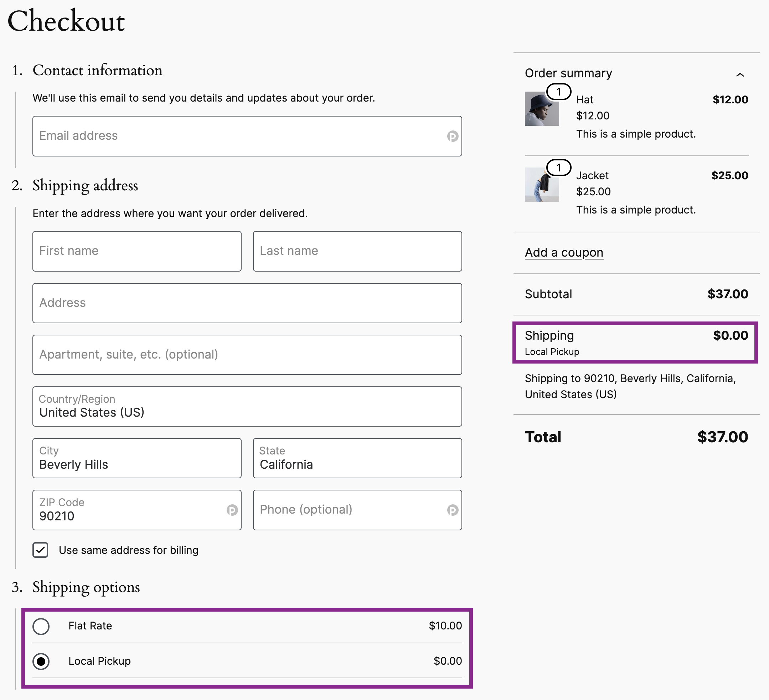Click the Address input field
The width and height of the screenshot is (769, 700).
pyautogui.click(x=247, y=303)
